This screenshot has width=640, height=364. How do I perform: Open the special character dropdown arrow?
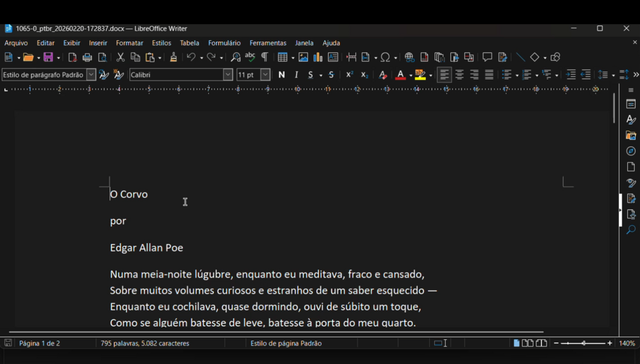click(395, 58)
